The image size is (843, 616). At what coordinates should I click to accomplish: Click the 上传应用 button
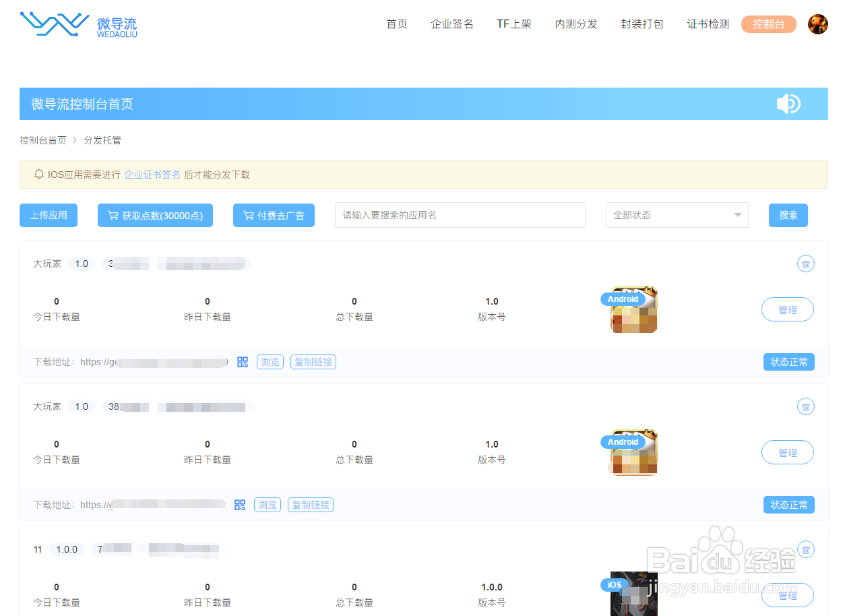tap(49, 215)
